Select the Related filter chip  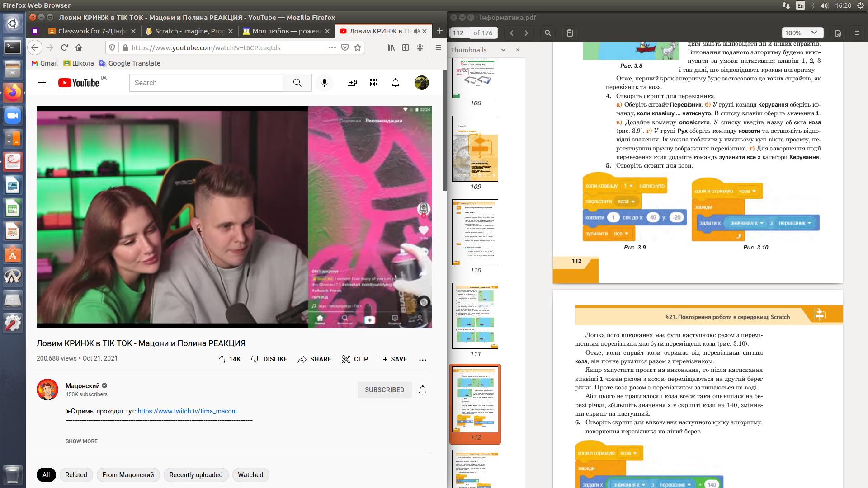pyautogui.click(x=76, y=475)
